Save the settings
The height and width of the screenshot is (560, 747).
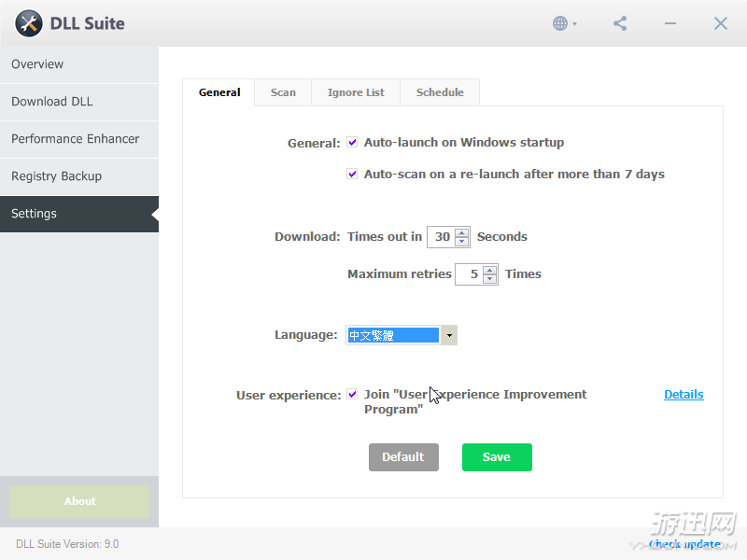point(497,457)
